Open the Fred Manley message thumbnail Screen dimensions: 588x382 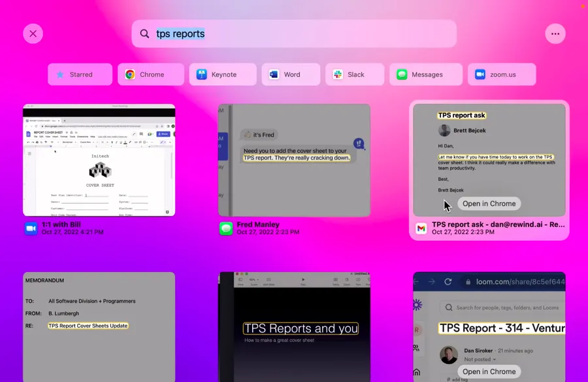coord(294,160)
